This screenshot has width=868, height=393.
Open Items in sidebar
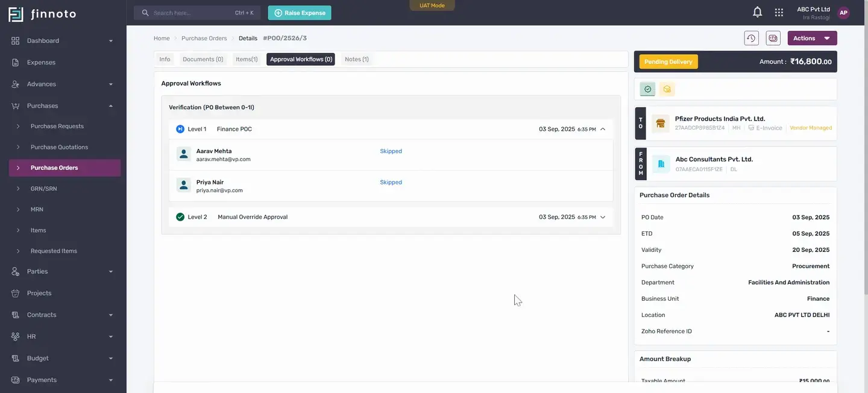pos(39,230)
